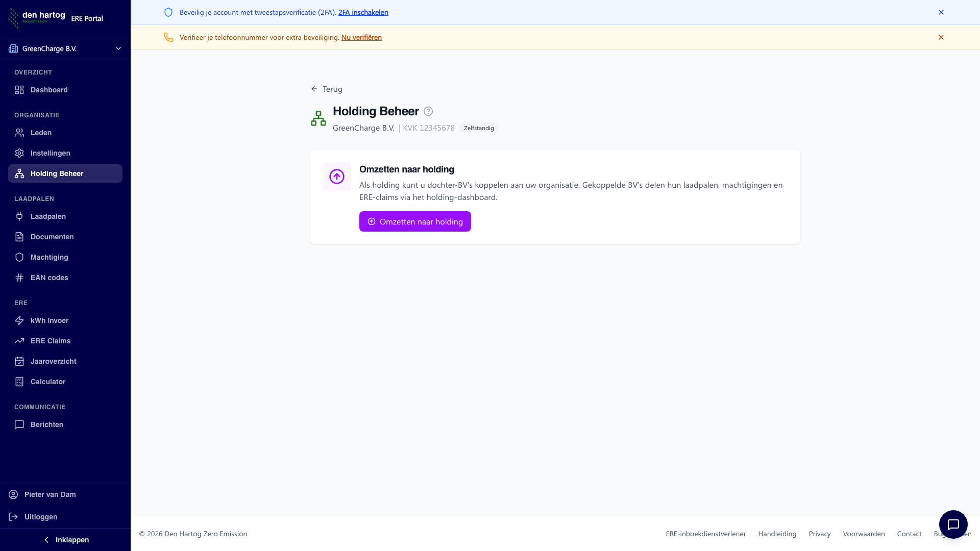980x551 pixels.
Task: Click the purple arrow-up icon in the card
Action: click(x=337, y=177)
